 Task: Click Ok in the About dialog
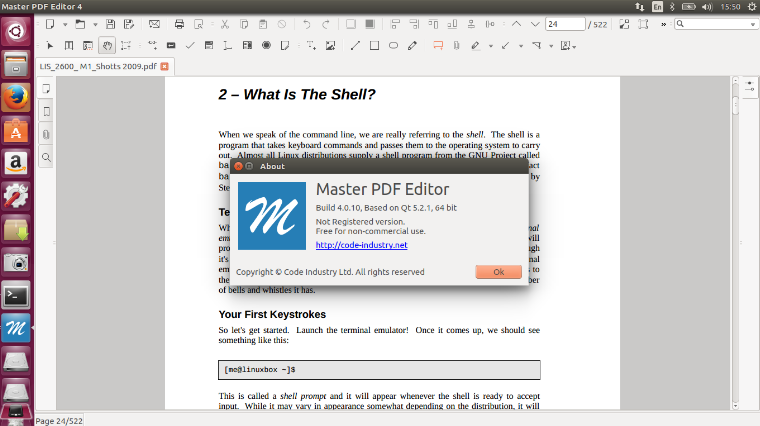(x=498, y=272)
